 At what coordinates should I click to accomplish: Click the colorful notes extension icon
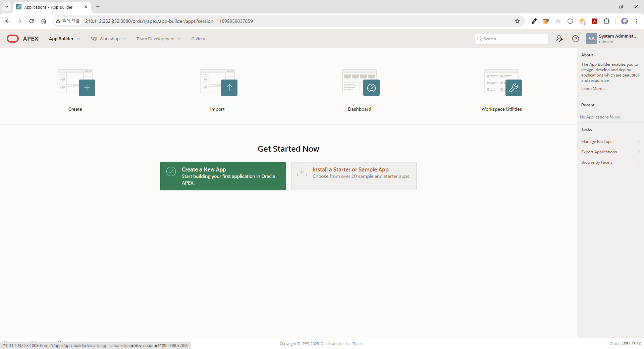point(546,21)
